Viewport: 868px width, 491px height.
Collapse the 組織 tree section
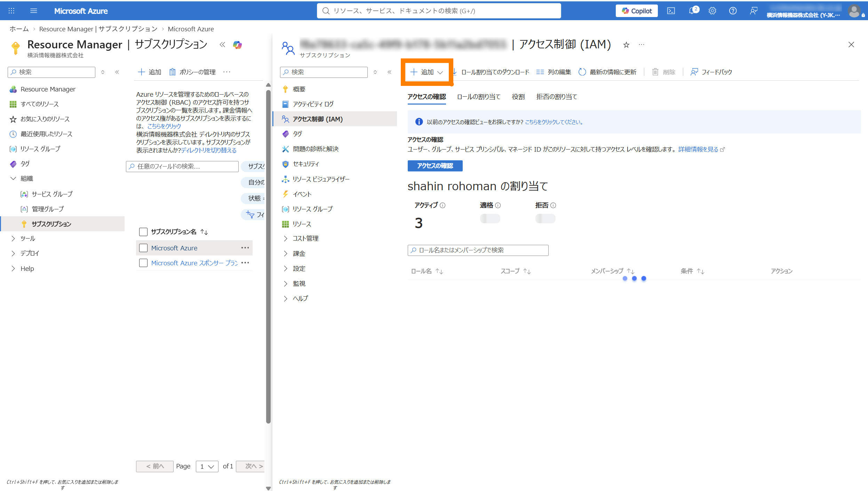(x=13, y=178)
